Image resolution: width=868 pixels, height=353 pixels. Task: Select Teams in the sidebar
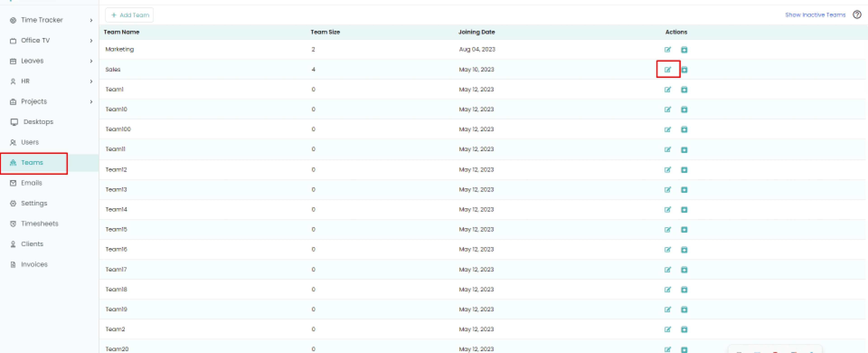click(x=32, y=162)
